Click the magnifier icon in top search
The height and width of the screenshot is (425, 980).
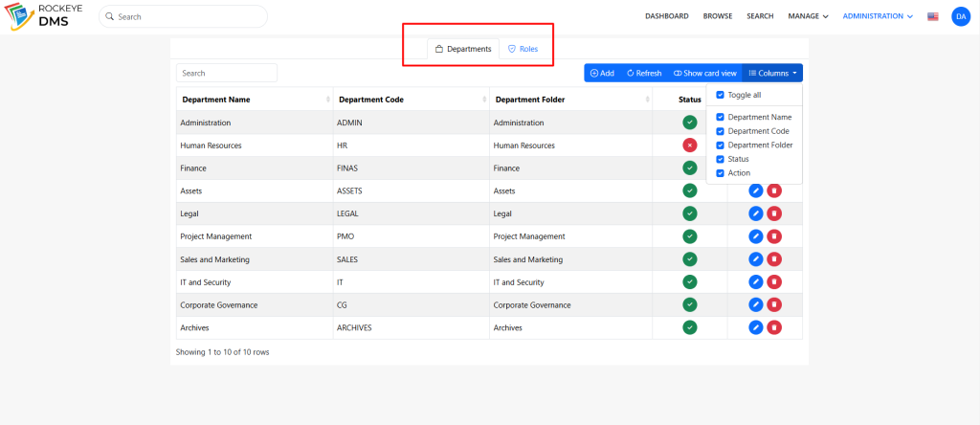110,17
